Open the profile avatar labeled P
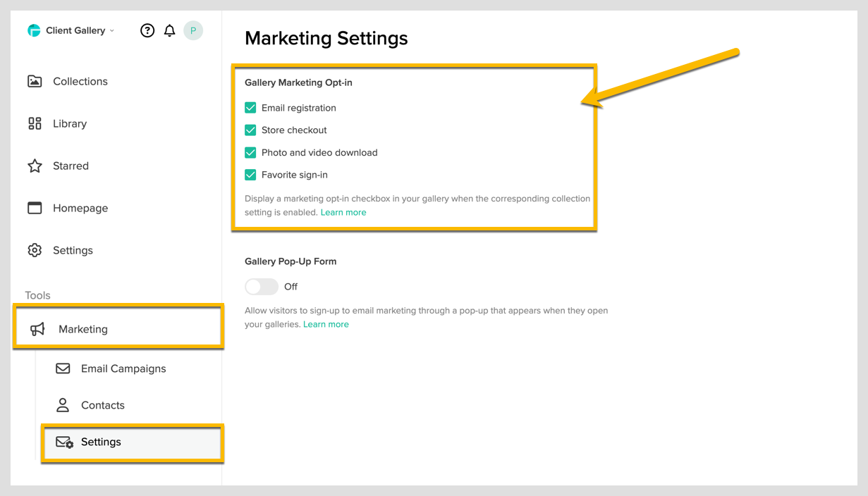868x496 pixels. pos(193,30)
